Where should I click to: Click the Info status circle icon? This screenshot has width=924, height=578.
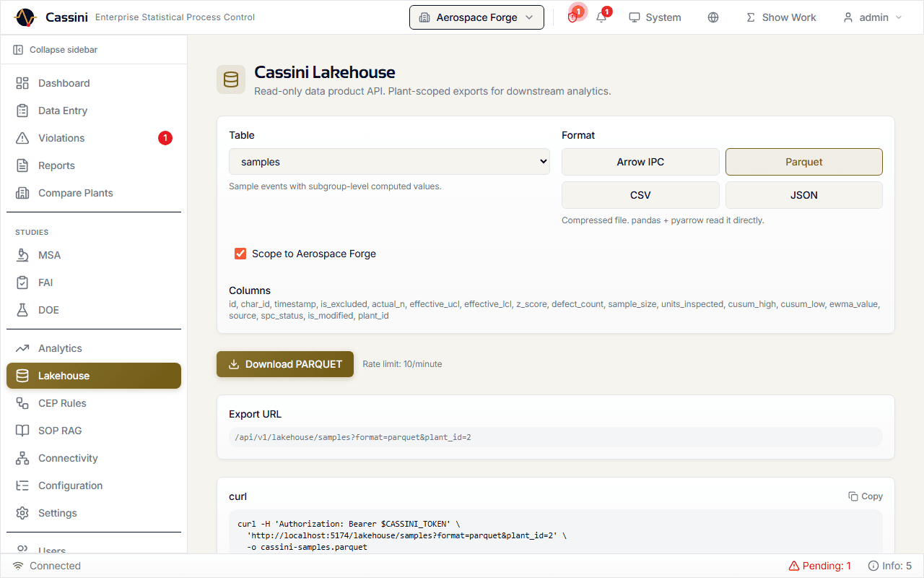coord(873,566)
